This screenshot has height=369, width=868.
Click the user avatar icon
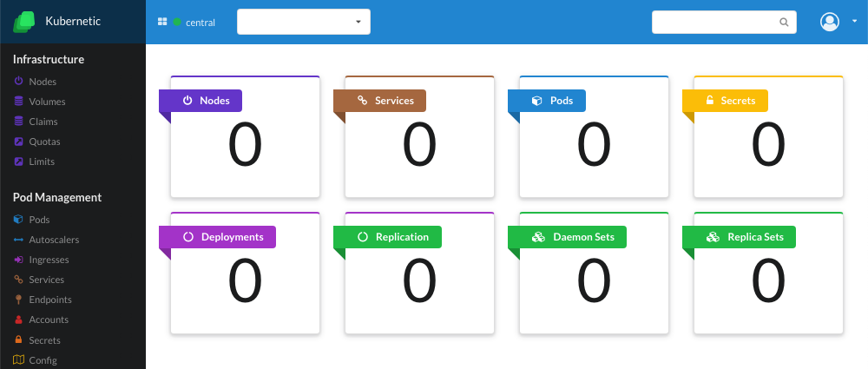pyautogui.click(x=829, y=22)
